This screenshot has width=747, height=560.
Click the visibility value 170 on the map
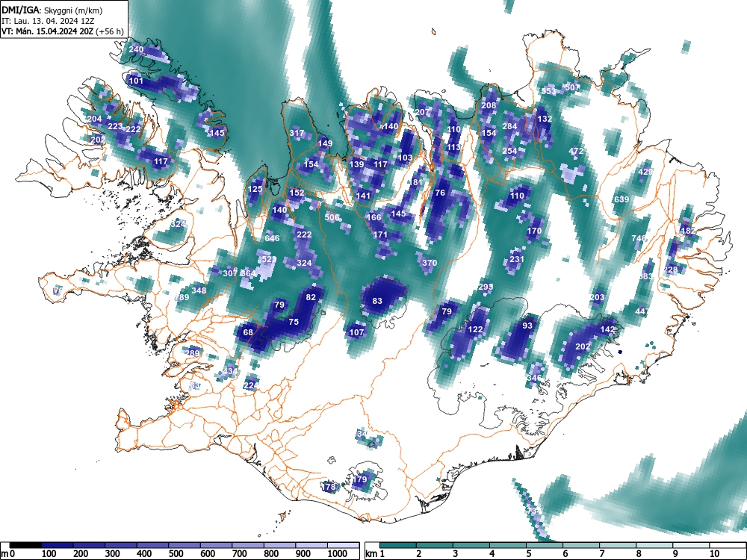click(535, 231)
